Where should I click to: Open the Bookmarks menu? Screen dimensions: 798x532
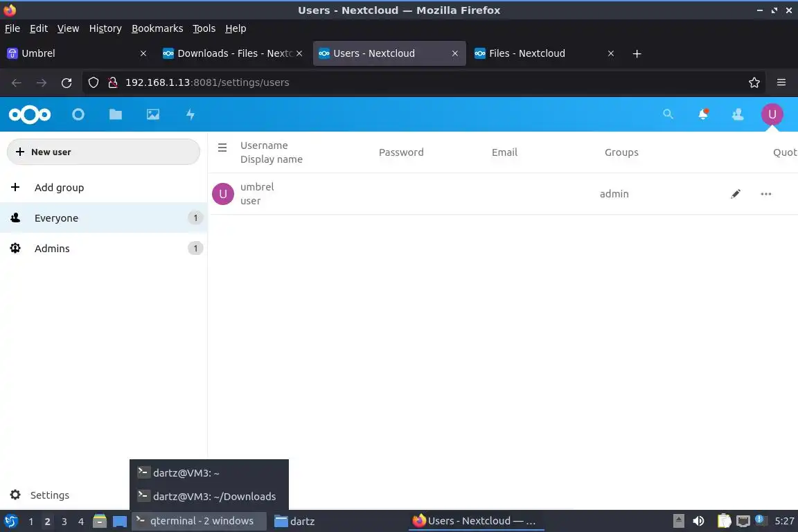coord(157,28)
